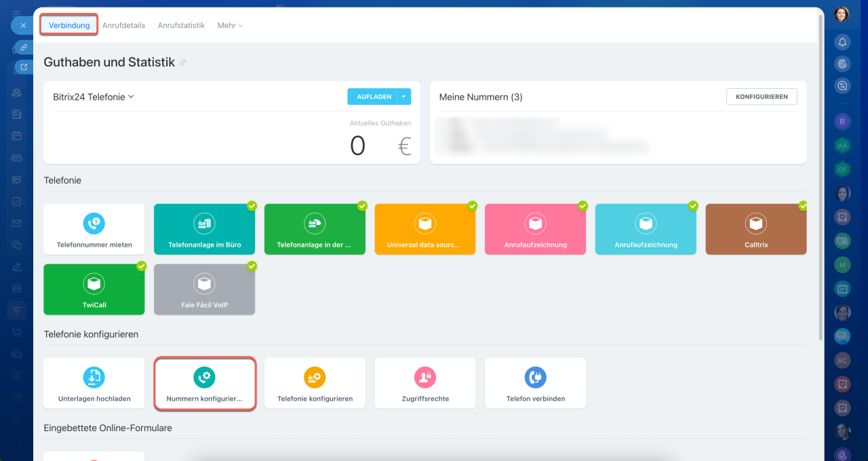Click the Aufladen button
This screenshot has width=868, height=461.
coord(372,97)
